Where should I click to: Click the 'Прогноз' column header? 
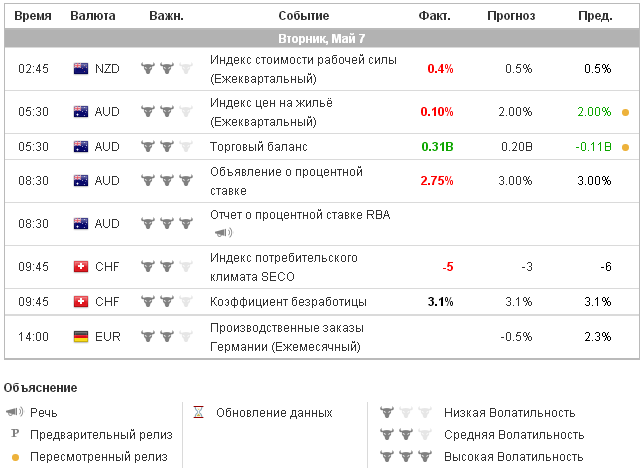tap(511, 16)
